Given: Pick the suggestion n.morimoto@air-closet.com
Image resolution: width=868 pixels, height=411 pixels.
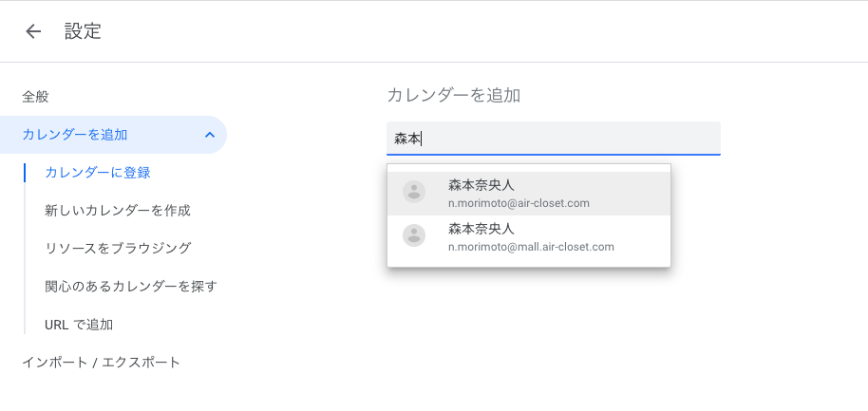Looking at the screenshot, I should pyautogui.click(x=519, y=203).
